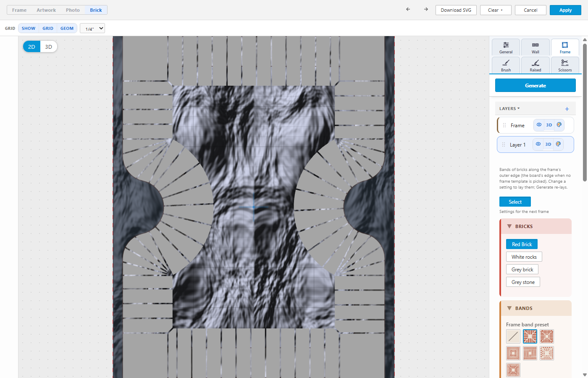588x378 pixels.
Task: Select the Brick tab
Action: click(96, 10)
